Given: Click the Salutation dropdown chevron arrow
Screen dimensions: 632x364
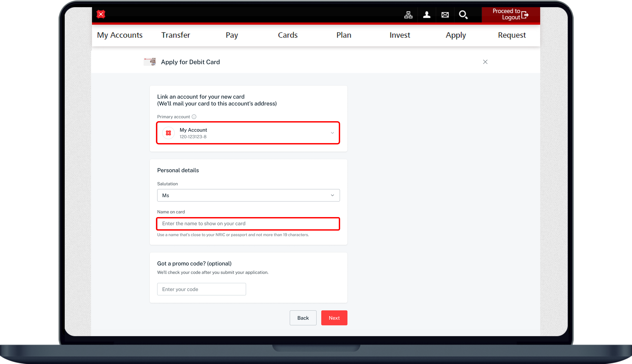Looking at the screenshot, I should pos(332,195).
